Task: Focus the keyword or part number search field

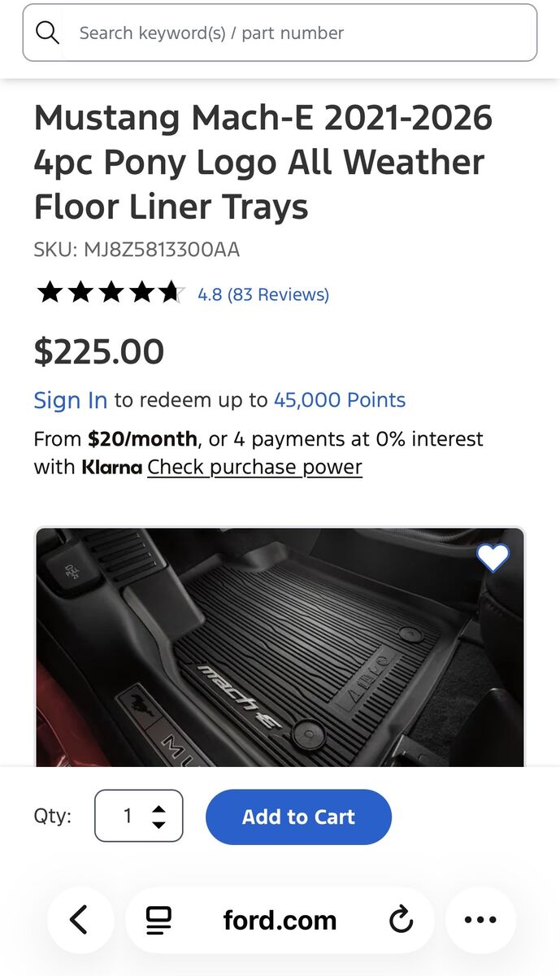Action: click(x=293, y=33)
